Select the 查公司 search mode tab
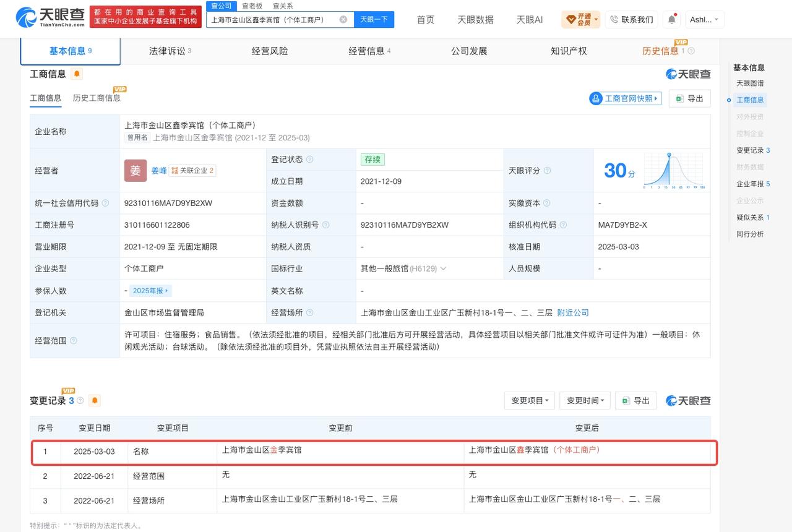 [221, 6]
